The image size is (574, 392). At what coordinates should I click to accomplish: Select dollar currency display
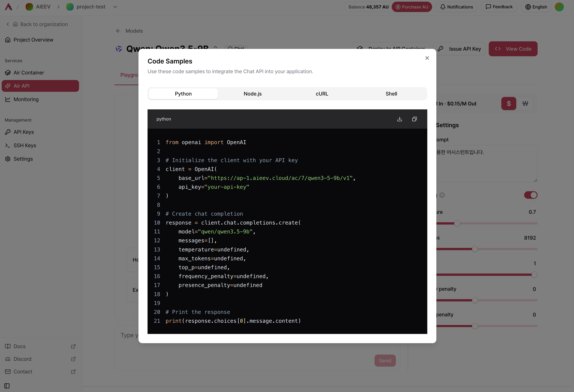[x=509, y=104]
